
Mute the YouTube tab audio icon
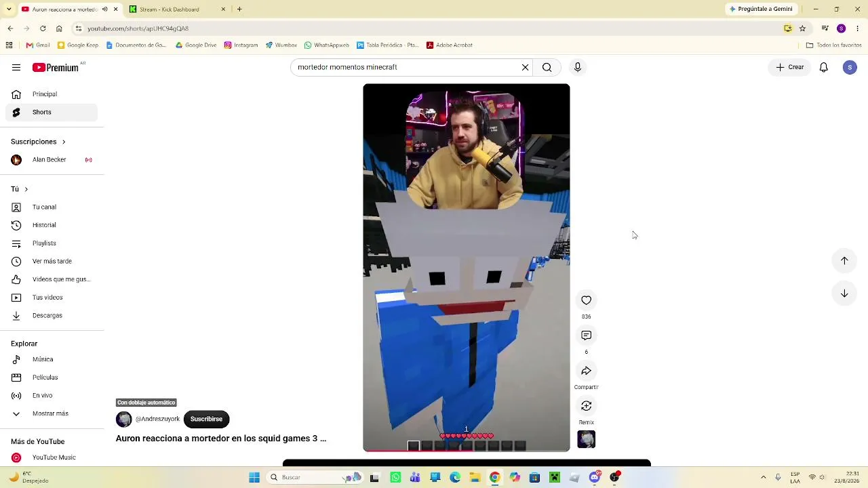click(x=104, y=9)
